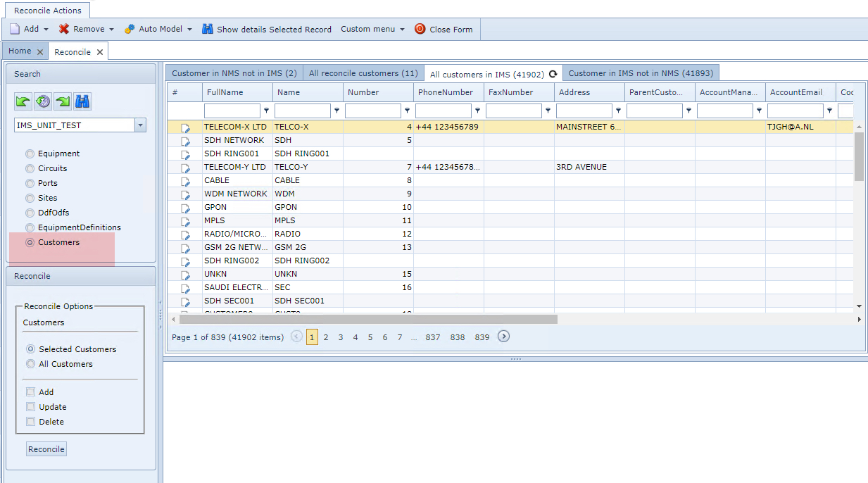Open the All reconcile customers tab
Viewport: 868px width, 483px height.
363,73
